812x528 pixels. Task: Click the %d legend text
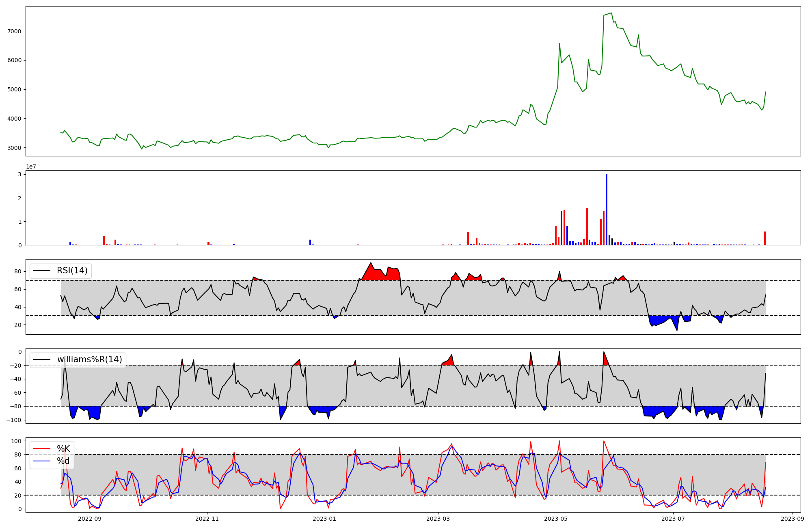click(x=63, y=461)
